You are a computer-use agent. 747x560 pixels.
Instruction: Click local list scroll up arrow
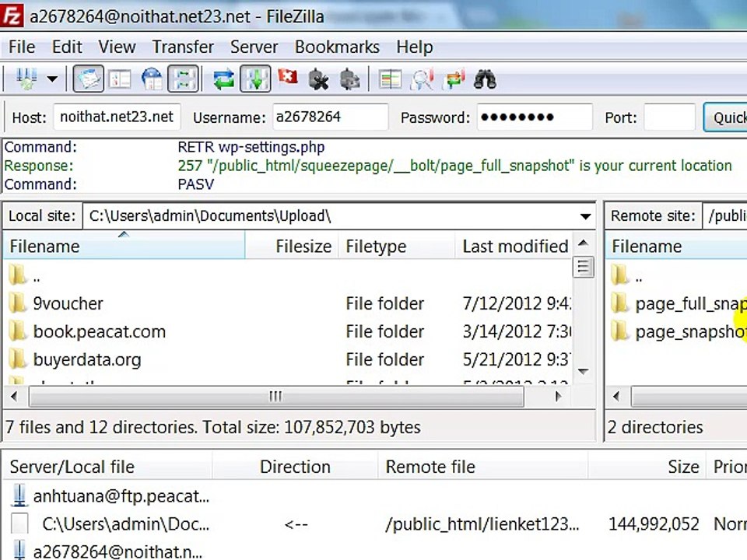pyautogui.click(x=583, y=243)
